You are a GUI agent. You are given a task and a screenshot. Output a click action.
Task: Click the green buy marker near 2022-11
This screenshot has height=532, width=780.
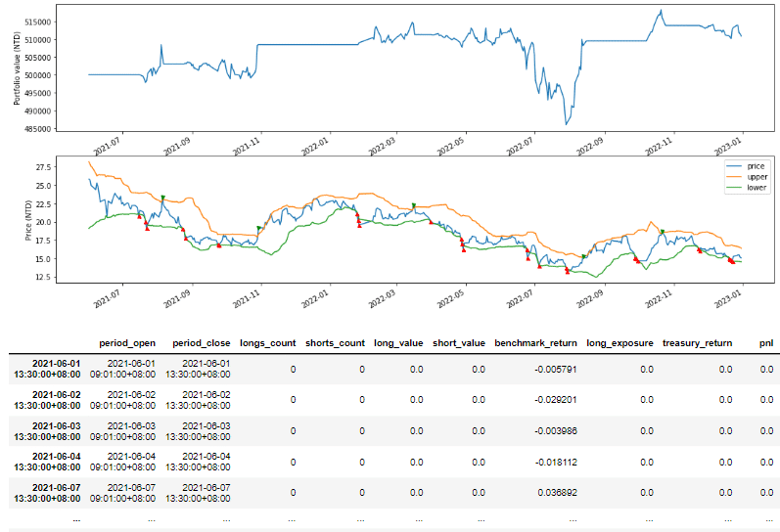[x=663, y=232]
